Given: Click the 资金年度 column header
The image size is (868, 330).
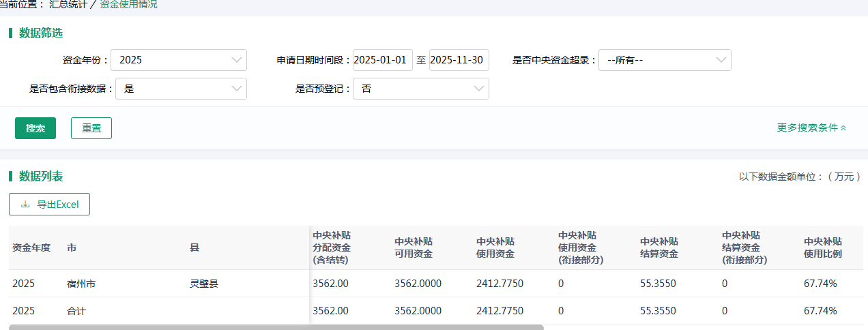Looking at the screenshot, I should pos(31,247).
